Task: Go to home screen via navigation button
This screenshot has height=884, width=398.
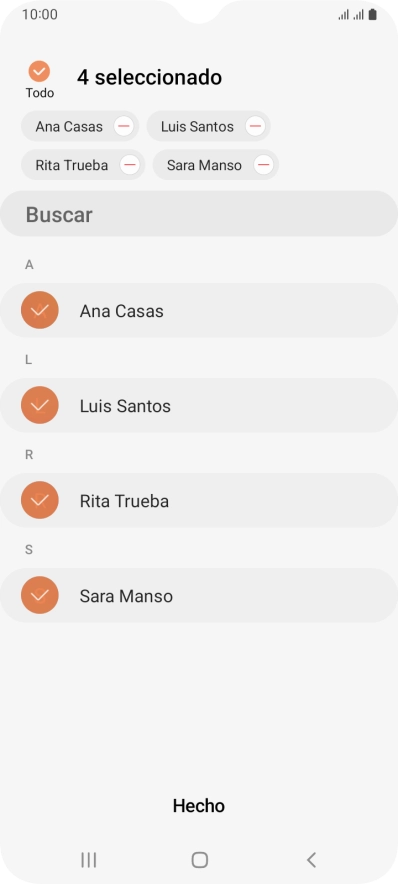Action: pos(200,860)
